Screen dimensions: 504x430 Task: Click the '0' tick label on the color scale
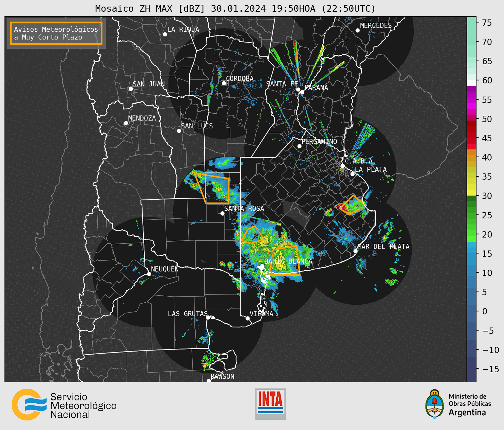coord(485,311)
